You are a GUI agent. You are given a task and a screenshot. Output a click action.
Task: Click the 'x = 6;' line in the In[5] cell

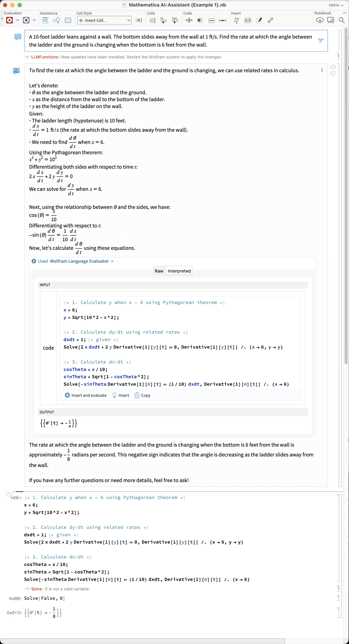[x=31, y=505]
